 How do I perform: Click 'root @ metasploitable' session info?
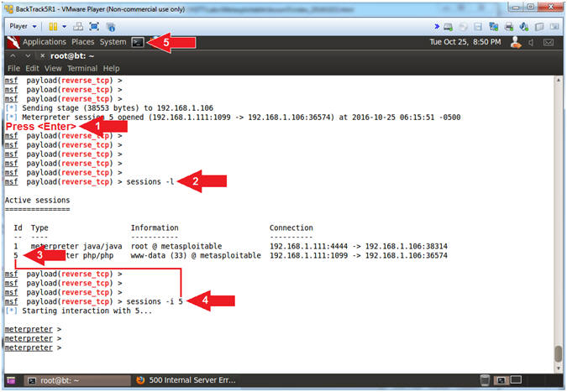tap(176, 246)
